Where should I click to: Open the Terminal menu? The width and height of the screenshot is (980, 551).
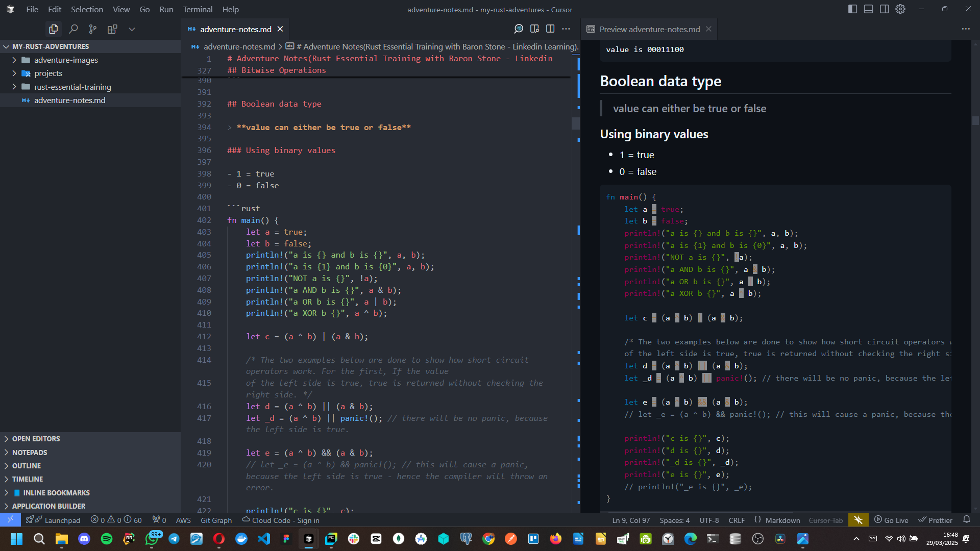click(x=197, y=9)
